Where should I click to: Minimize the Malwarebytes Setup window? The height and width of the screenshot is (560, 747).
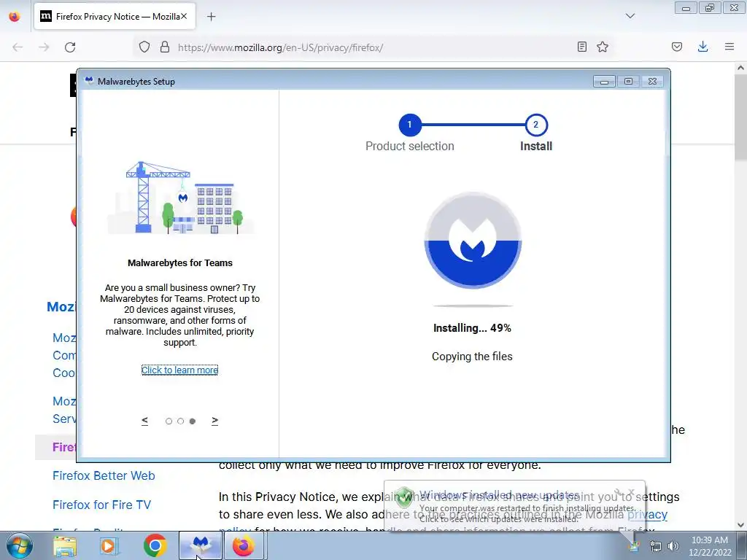coord(604,82)
